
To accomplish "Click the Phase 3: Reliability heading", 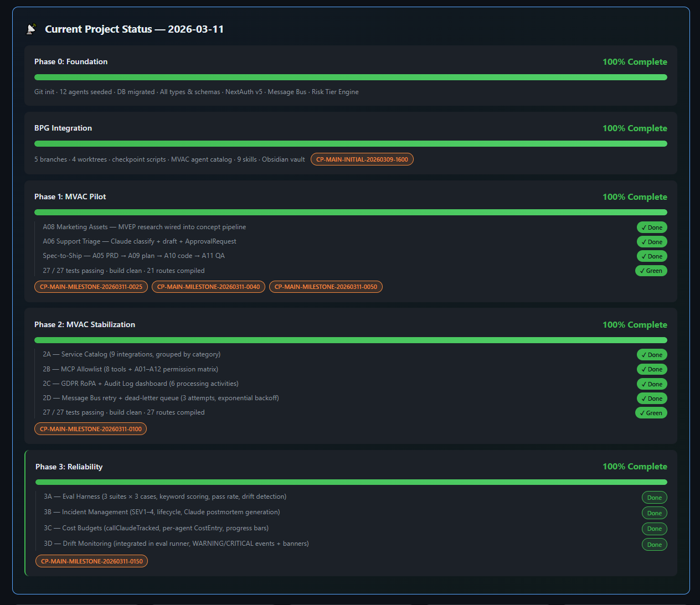I will point(69,467).
